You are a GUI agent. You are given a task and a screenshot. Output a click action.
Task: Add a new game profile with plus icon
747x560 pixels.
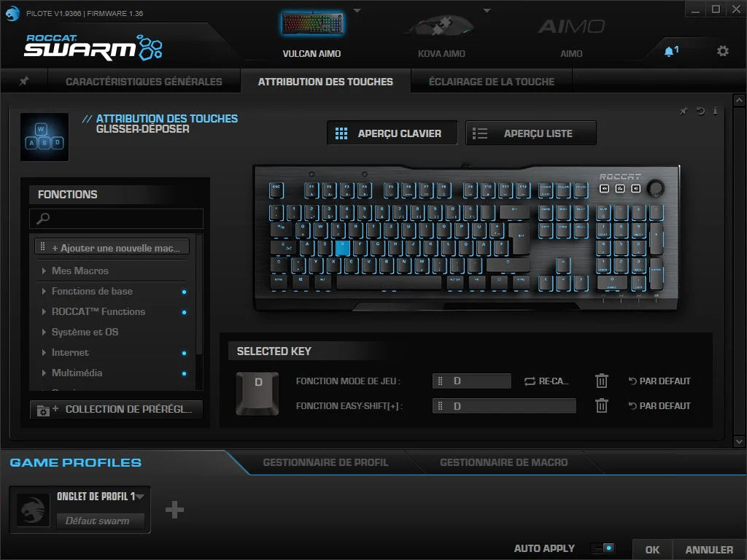pyautogui.click(x=174, y=510)
